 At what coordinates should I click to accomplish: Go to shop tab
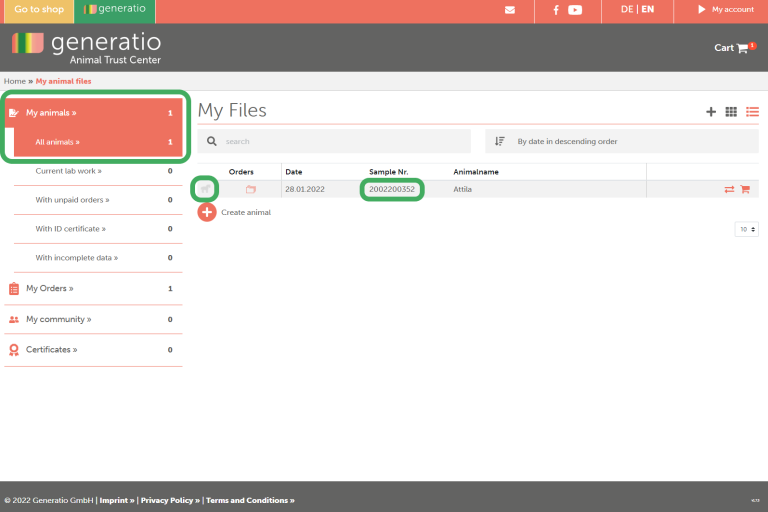coord(39,11)
